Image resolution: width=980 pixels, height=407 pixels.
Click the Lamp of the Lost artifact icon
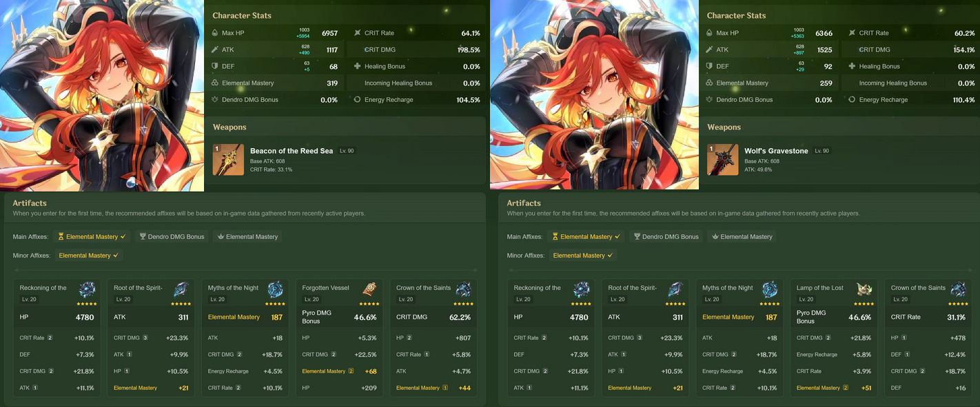(x=865, y=289)
